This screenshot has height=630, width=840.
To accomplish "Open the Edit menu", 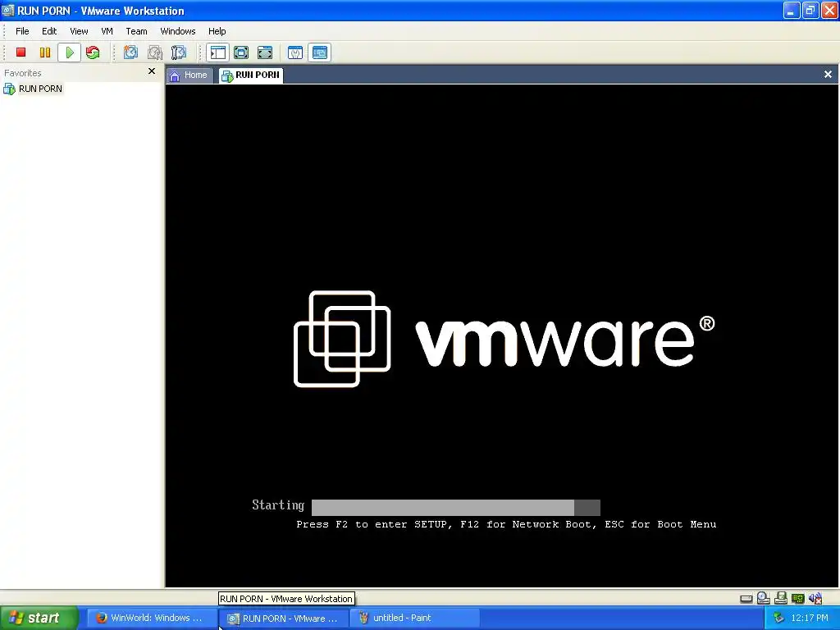I will [49, 31].
